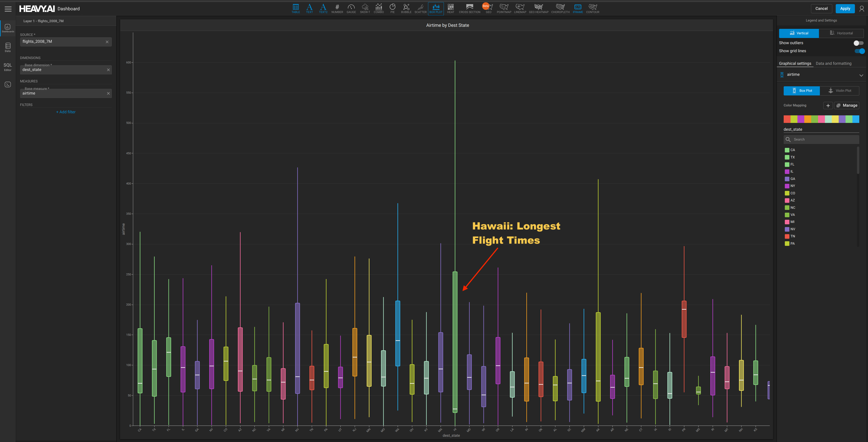Expand the airtime measure settings chevron

coord(861,75)
